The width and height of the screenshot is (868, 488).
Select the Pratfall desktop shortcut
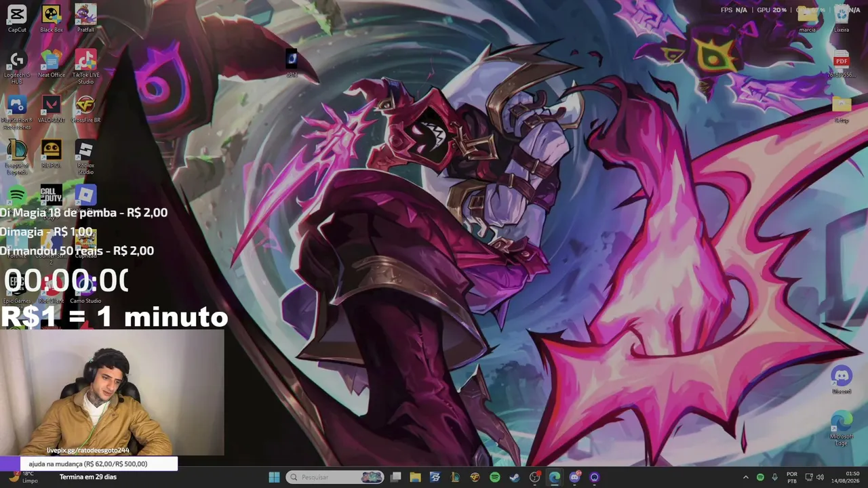point(85,18)
